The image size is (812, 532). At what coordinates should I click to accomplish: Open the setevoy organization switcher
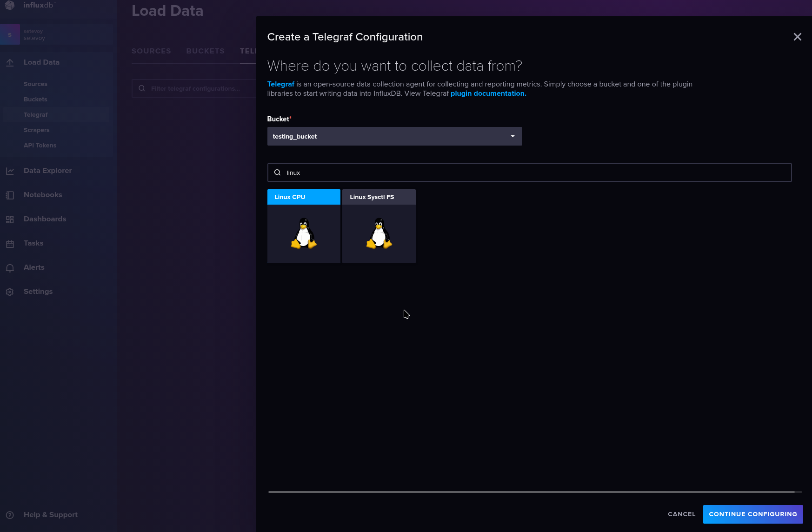pyautogui.click(x=56, y=35)
